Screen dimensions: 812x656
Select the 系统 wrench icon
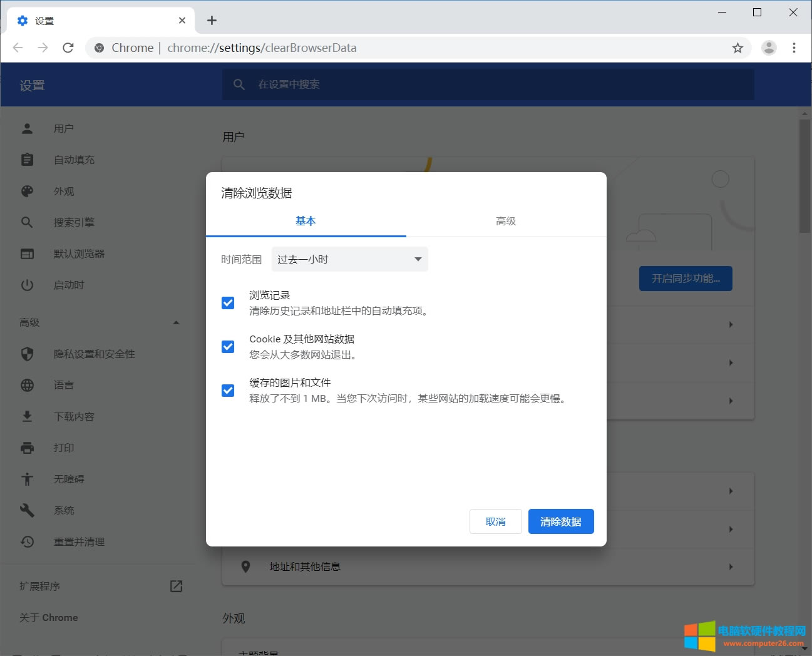coord(27,510)
